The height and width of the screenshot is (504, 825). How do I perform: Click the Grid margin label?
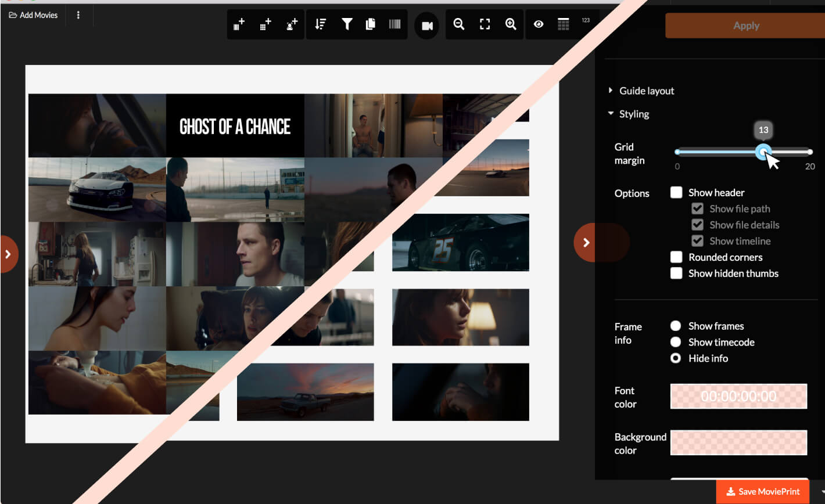click(x=630, y=154)
